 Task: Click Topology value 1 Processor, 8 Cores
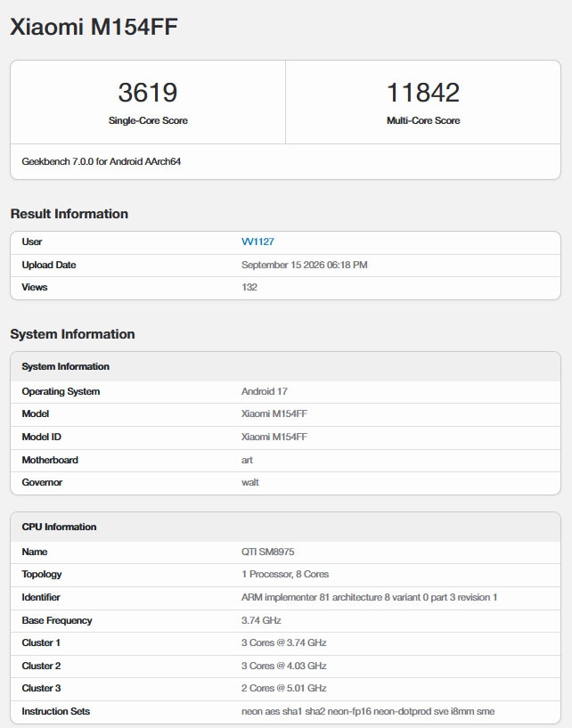(x=285, y=575)
